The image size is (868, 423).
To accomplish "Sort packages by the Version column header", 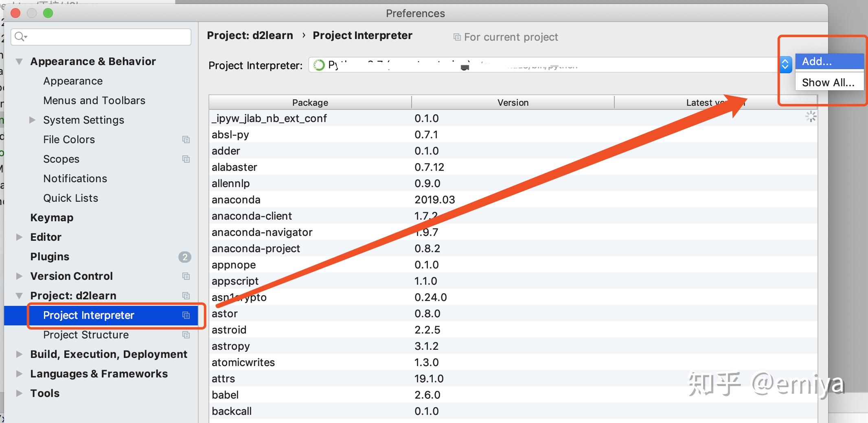I will pos(513,102).
